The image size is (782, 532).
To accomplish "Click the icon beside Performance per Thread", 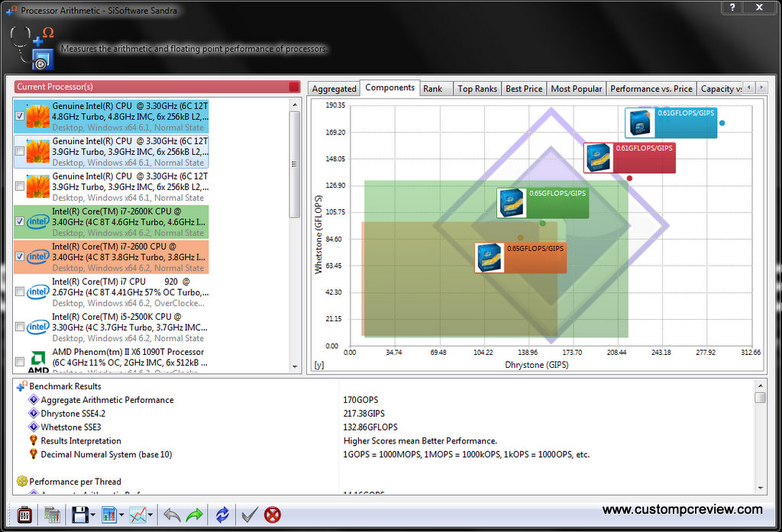I will pyautogui.click(x=22, y=481).
